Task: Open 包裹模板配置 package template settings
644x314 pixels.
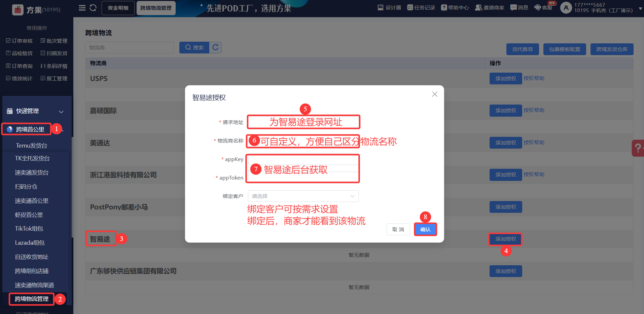Action: [x=565, y=49]
